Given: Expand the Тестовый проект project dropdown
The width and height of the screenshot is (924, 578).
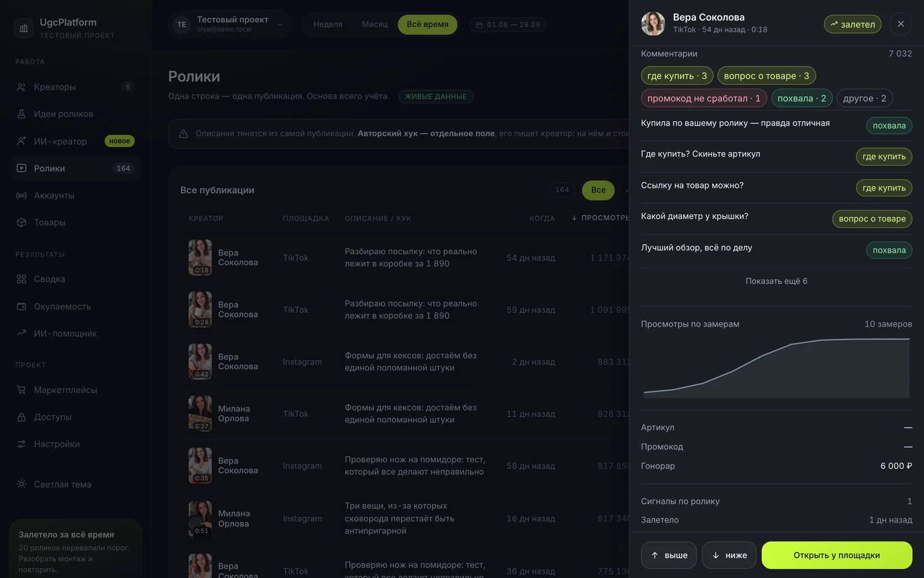Looking at the screenshot, I should 230,24.
